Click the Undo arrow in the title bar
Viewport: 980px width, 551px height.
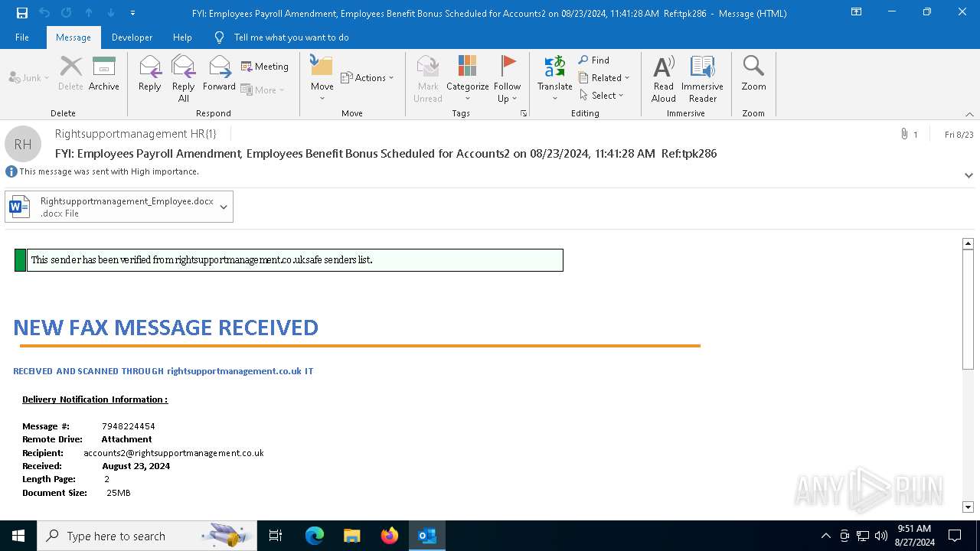pyautogui.click(x=44, y=13)
